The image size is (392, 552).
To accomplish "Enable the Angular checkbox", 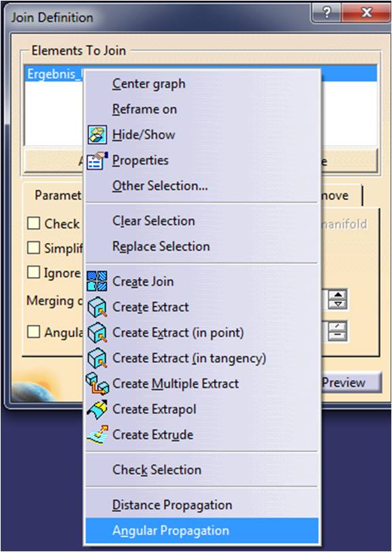I will pos(34,332).
